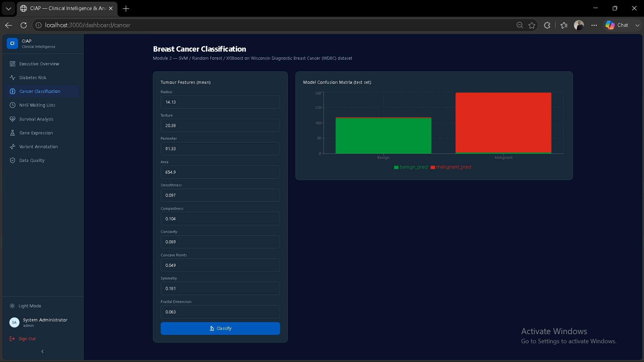Image resolution: width=644 pixels, height=362 pixels.
Task: Reload the page with refresh icon
Action: [x=23, y=25]
